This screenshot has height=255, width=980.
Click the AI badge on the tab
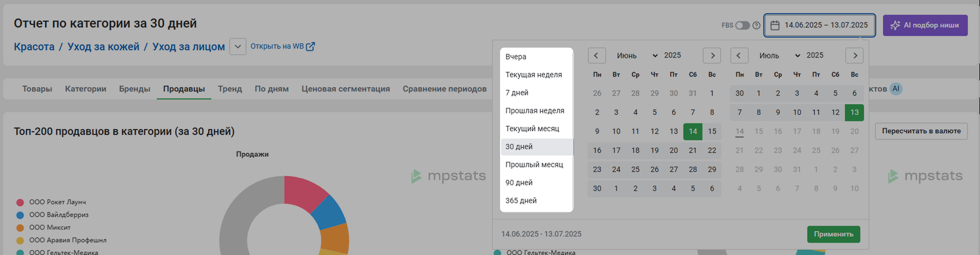coord(896,89)
